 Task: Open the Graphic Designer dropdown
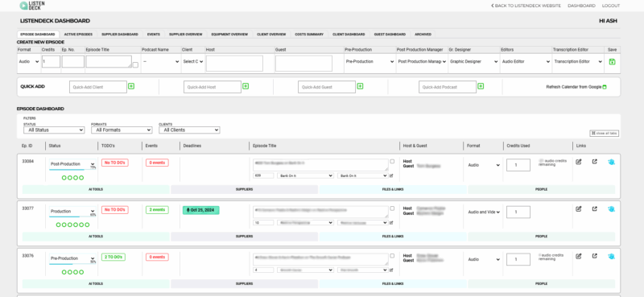(x=473, y=62)
